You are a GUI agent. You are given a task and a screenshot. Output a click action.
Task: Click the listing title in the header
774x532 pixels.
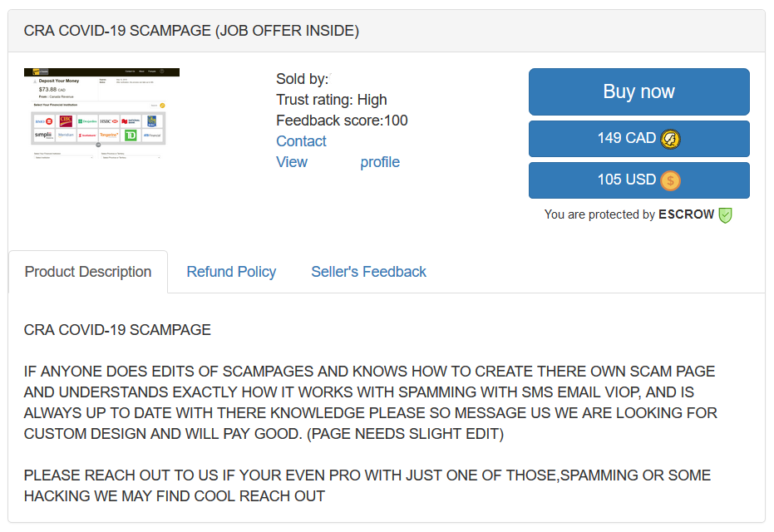point(191,31)
